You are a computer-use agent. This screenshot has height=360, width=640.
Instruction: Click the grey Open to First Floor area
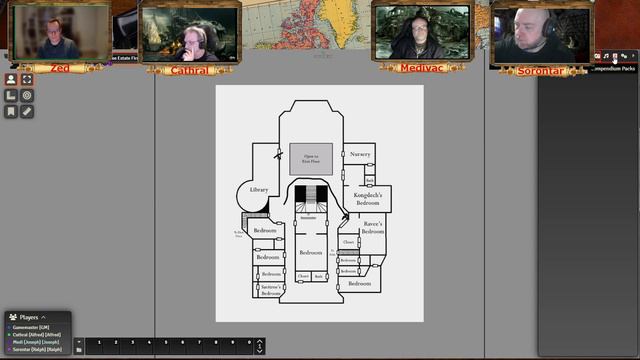(311, 159)
